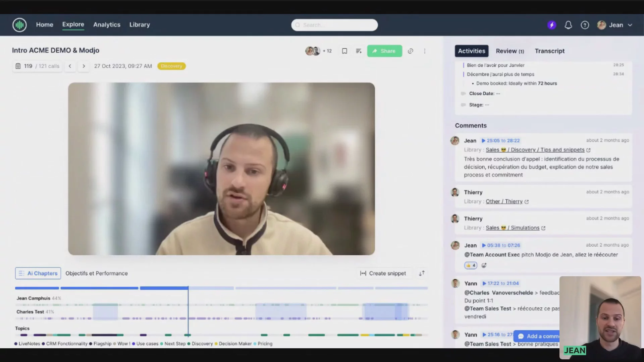
Task: Jump to the second chapter segment bar
Action: coord(99,288)
